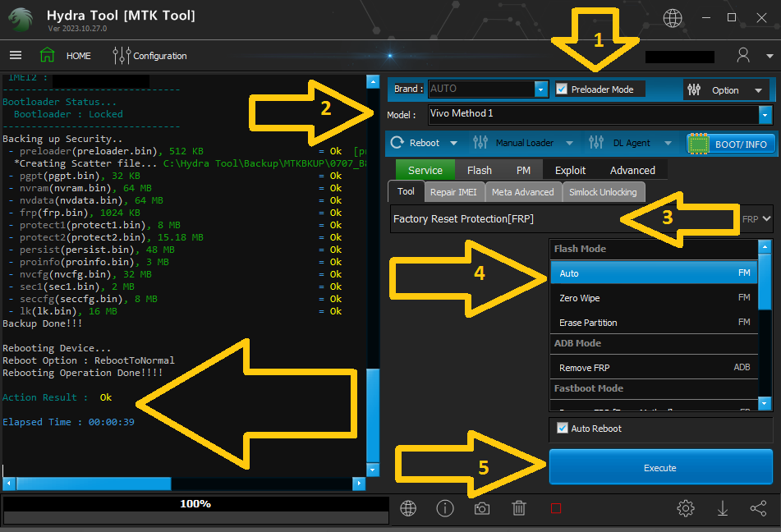781x532 pixels.
Task: Click the share icon
Action: [x=759, y=508]
